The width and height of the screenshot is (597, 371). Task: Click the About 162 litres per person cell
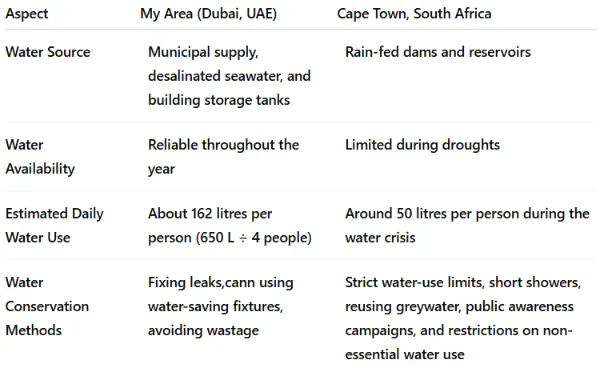click(x=230, y=225)
